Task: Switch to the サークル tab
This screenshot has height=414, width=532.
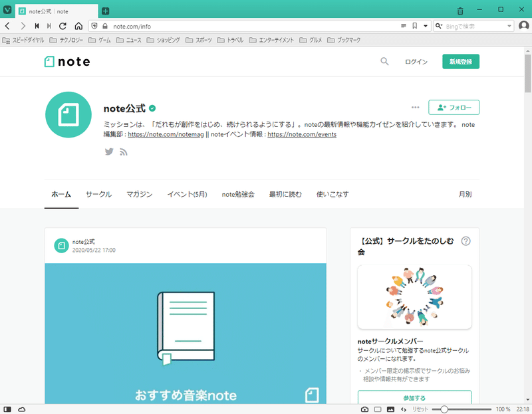Action: point(98,194)
